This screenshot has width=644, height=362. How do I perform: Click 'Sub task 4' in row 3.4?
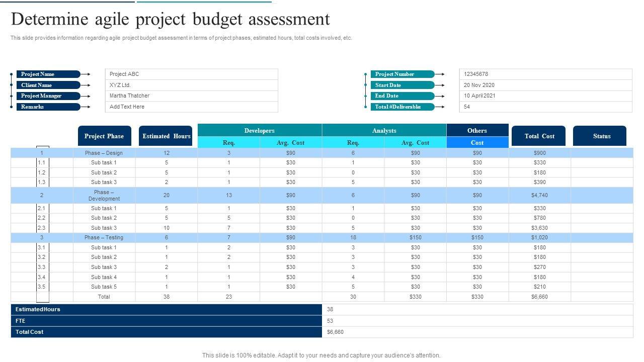click(x=104, y=277)
